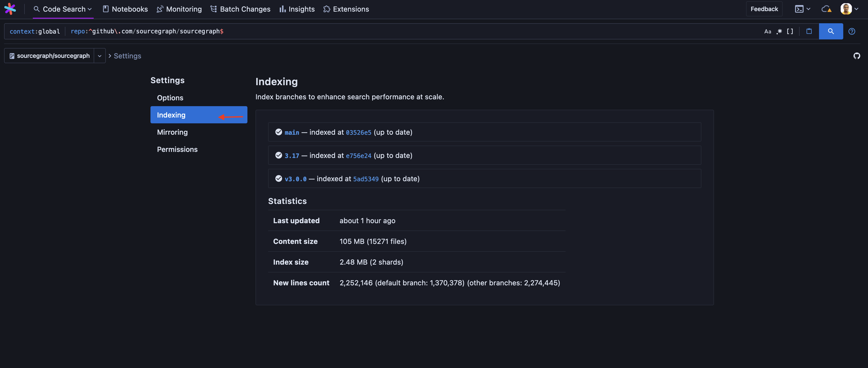Click the cloud status warning icon
This screenshot has height=368, width=868.
pyautogui.click(x=826, y=9)
